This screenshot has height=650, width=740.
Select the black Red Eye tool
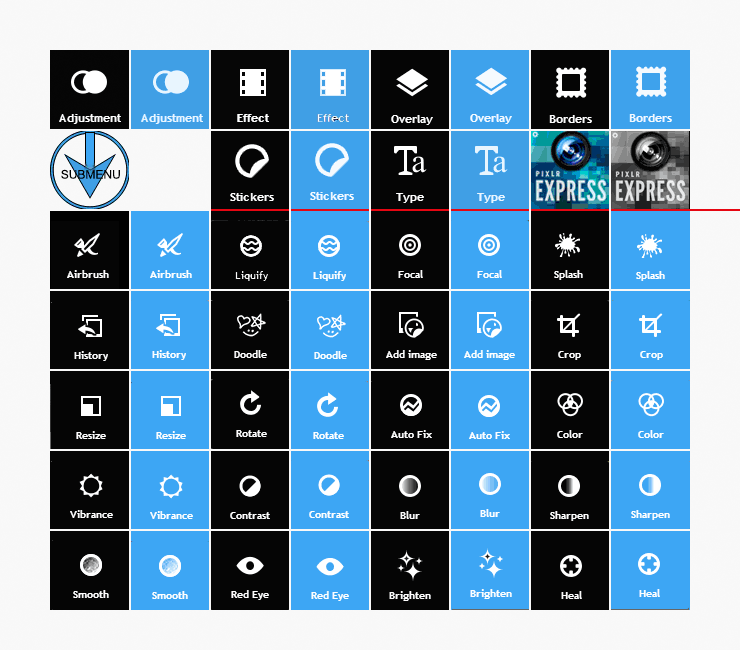(250, 570)
